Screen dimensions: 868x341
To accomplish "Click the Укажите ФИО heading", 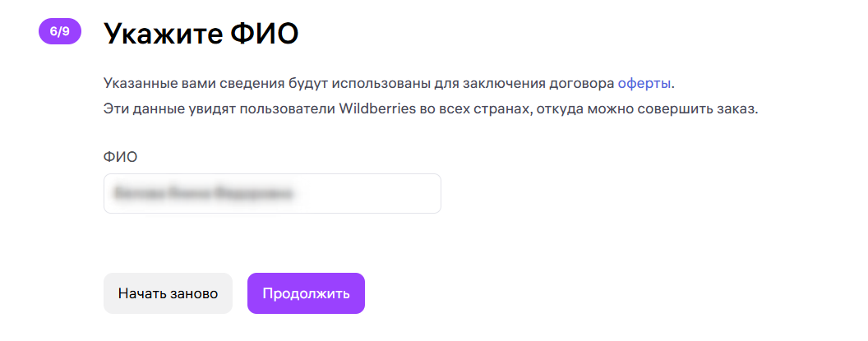I will (200, 35).
